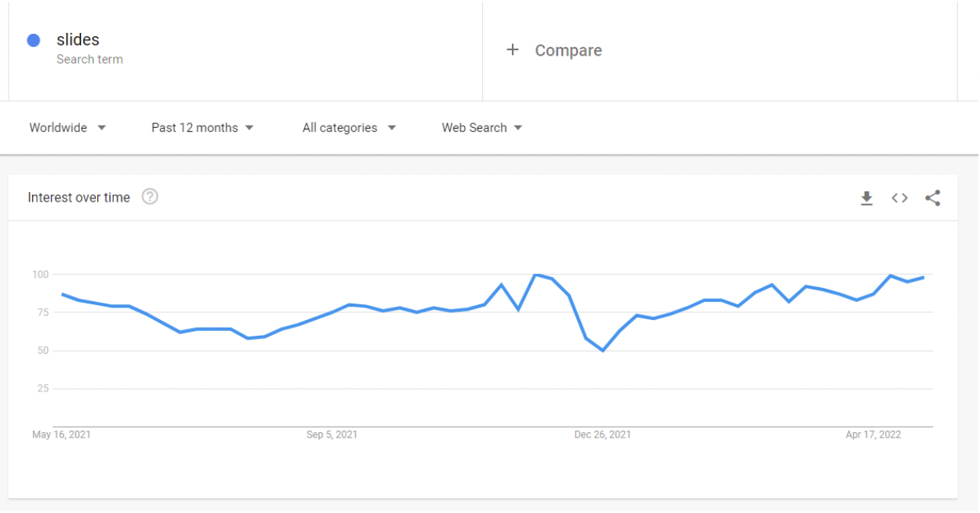
Task: Click the Interest over time heading
Action: tap(78, 197)
